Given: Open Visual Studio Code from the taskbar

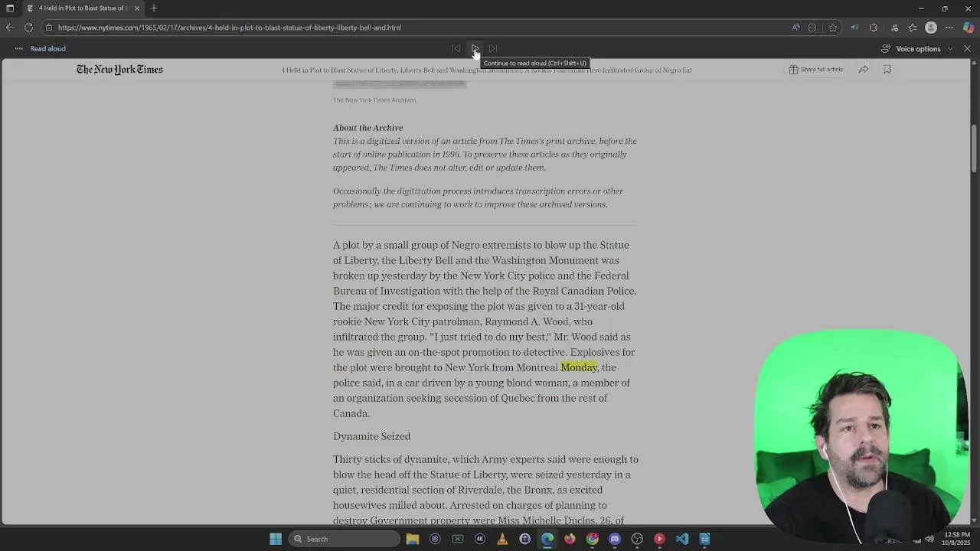Looking at the screenshot, I should click(x=681, y=539).
